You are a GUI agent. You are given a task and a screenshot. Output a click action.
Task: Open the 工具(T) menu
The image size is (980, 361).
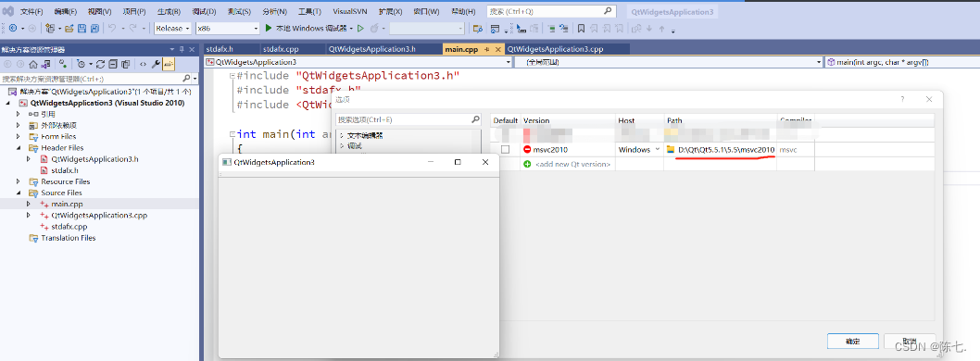pos(310,11)
